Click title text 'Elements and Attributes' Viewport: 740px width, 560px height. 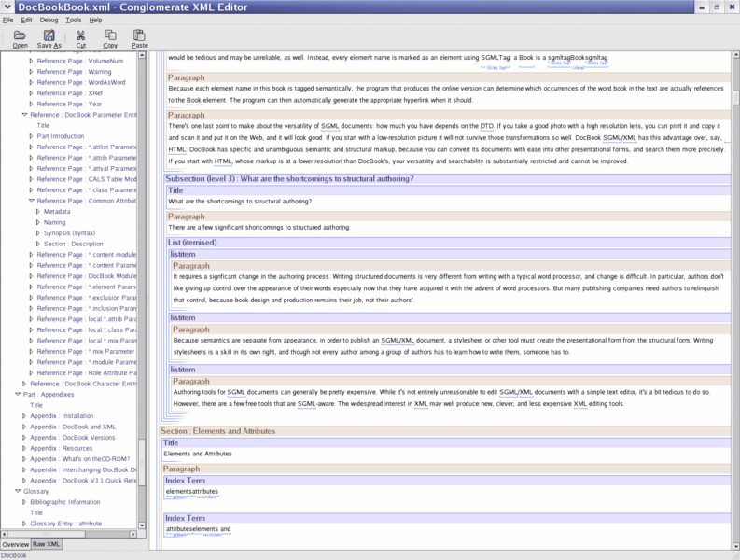point(198,454)
